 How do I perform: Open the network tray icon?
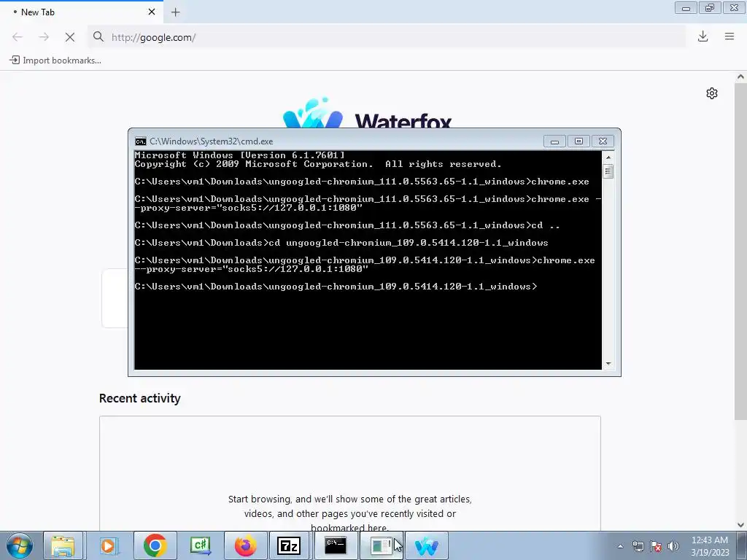[638, 546]
